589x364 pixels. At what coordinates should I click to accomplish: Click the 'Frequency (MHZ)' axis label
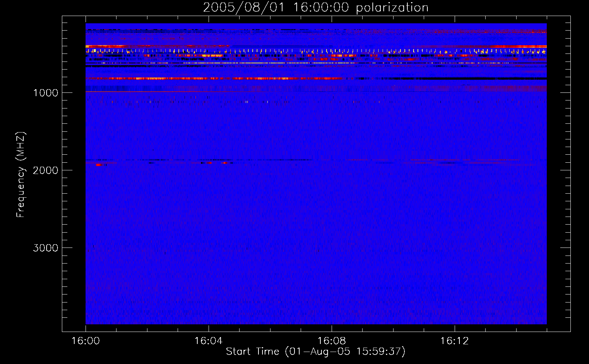coord(21,175)
